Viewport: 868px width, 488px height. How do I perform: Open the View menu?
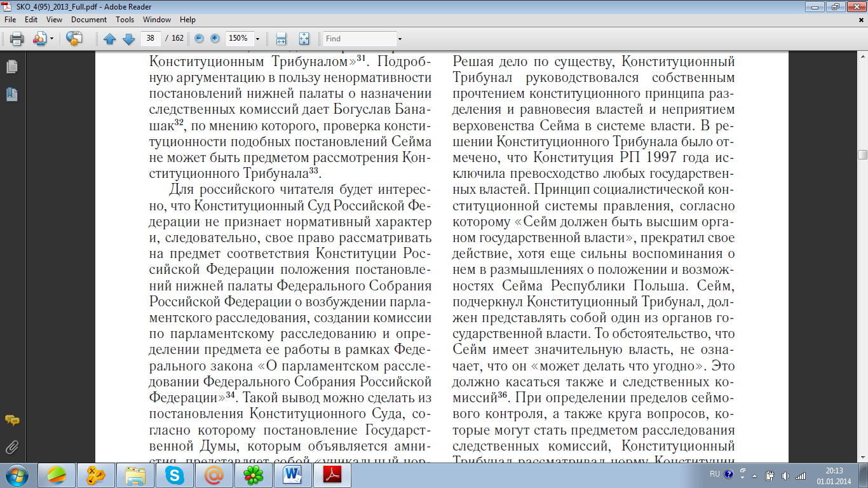(x=54, y=20)
